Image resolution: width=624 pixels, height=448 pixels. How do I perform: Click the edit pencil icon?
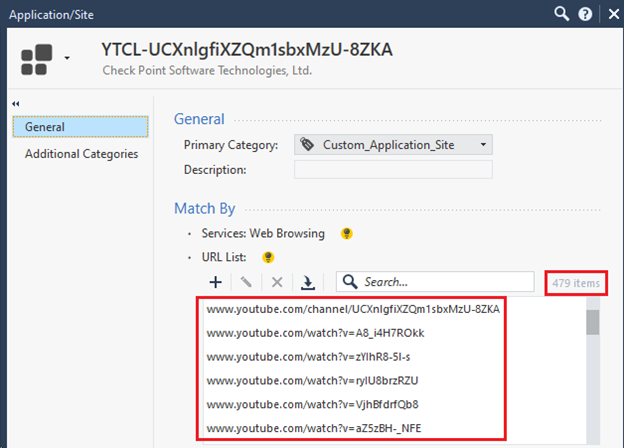[x=246, y=282]
